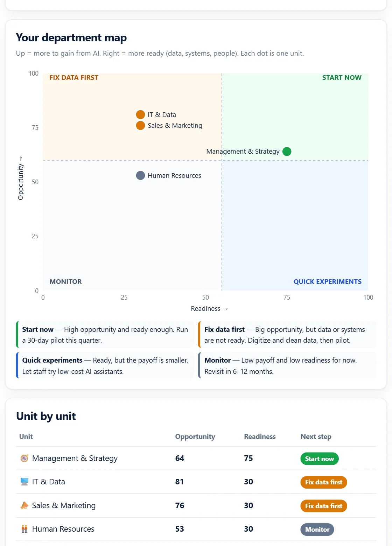Click the 'Readiness' column header in table

(x=260, y=436)
